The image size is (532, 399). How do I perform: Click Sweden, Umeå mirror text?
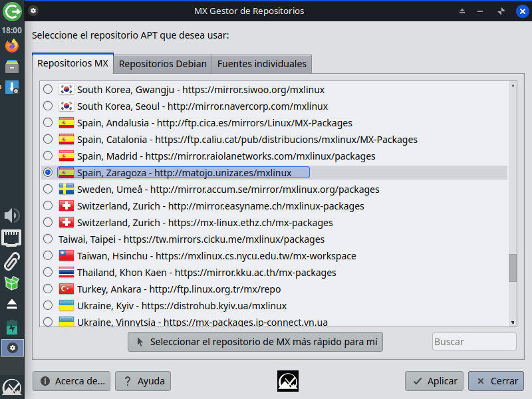(228, 190)
